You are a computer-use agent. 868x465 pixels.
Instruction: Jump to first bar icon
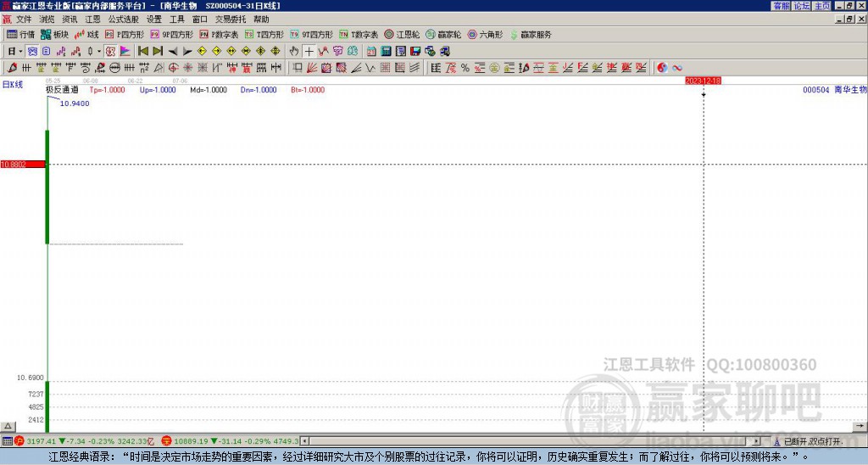click(142, 51)
